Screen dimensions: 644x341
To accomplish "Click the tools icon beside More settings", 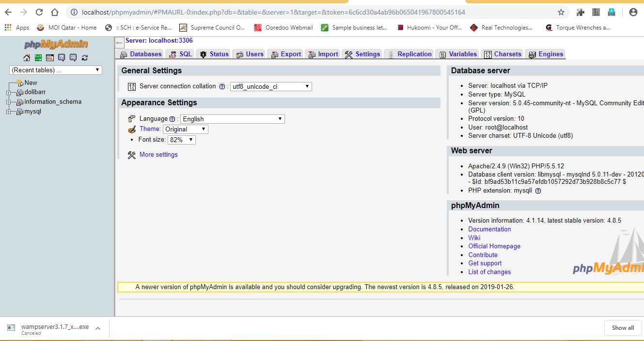I will [x=132, y=155].
